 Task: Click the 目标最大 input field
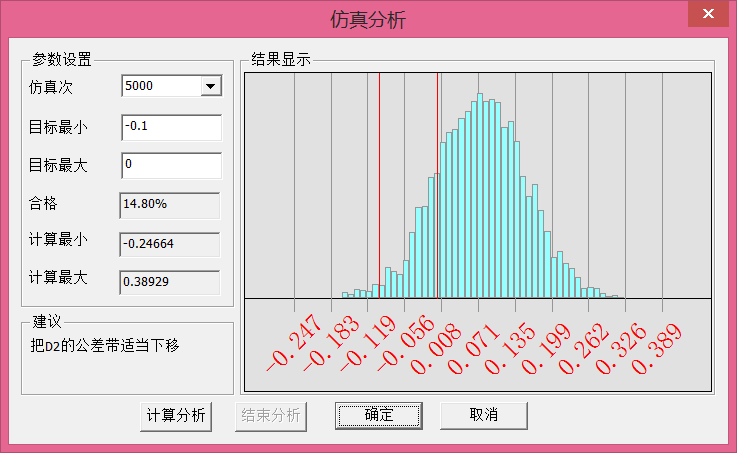coord(170,165)
